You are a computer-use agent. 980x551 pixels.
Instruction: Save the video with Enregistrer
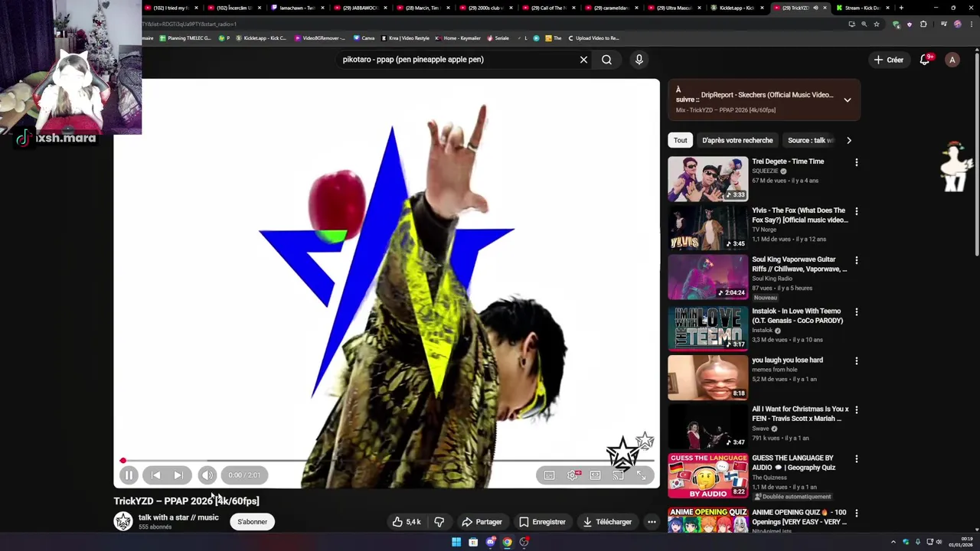click(x=542, y=522)
